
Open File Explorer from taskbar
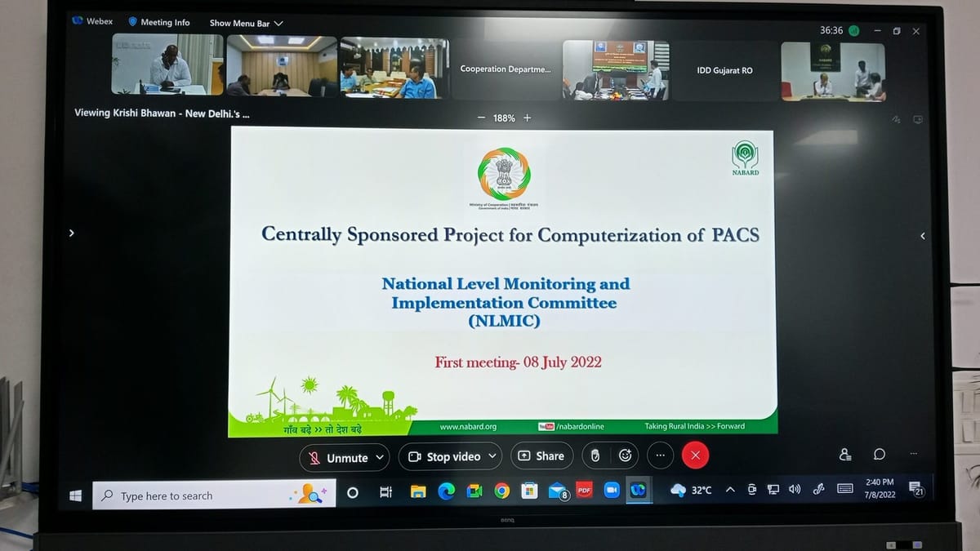tap(418, 491)
